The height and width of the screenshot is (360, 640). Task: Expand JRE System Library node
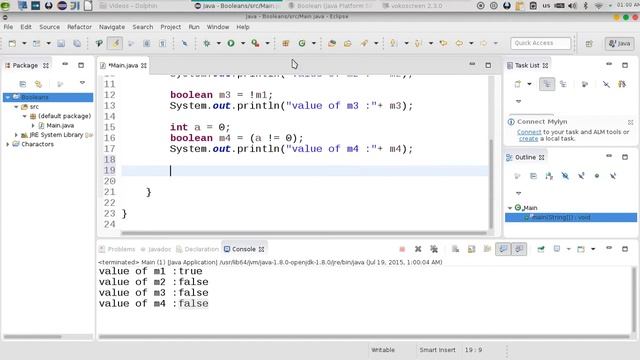click(16, 135)
